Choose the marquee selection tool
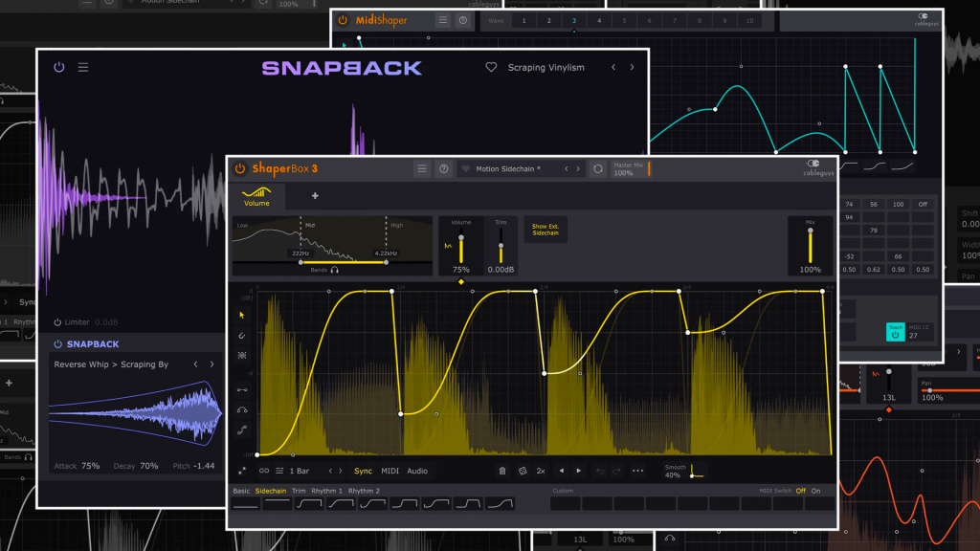 242,356
